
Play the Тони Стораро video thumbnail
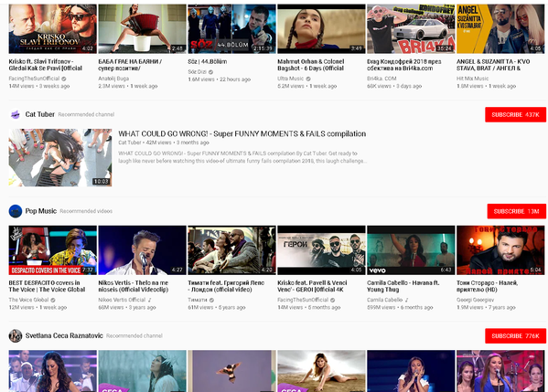(500, 250)
